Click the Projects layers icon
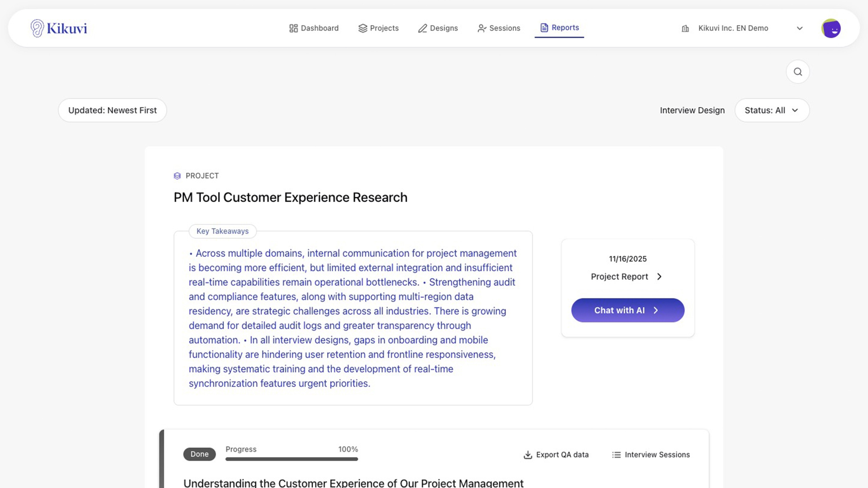The height and width of the screenshot is (488, 868). (x=362, y=28)
